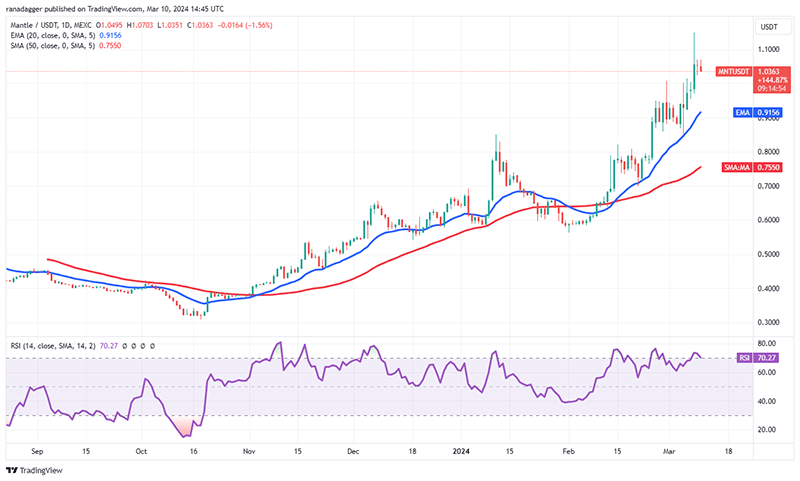Click the +144.87% change on MNTUSDT price tag
800x481 pixels.
click(772, 80)
